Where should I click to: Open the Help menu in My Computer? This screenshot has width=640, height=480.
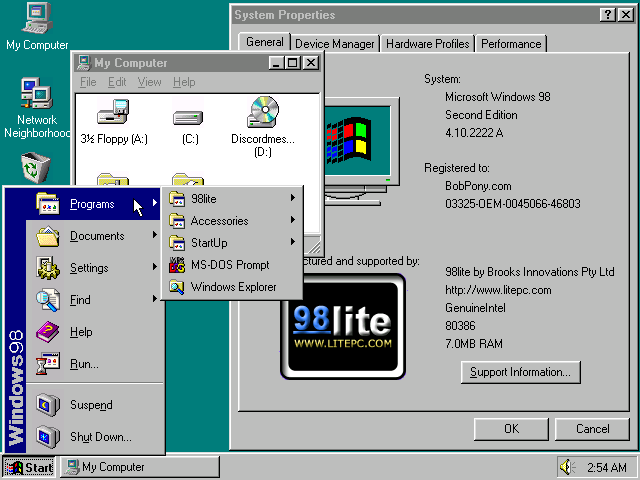pyautogui.click(x=184, y=82)
